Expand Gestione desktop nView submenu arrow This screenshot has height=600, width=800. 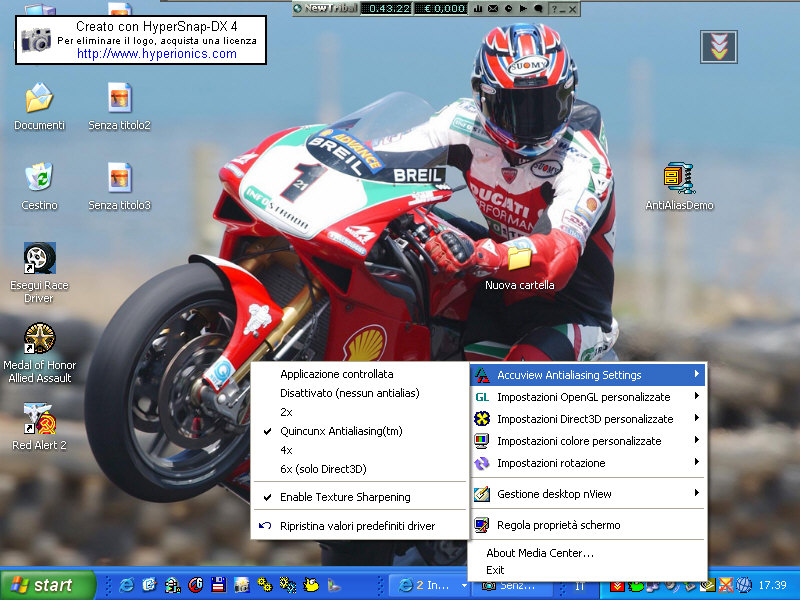tap(696, 493)
